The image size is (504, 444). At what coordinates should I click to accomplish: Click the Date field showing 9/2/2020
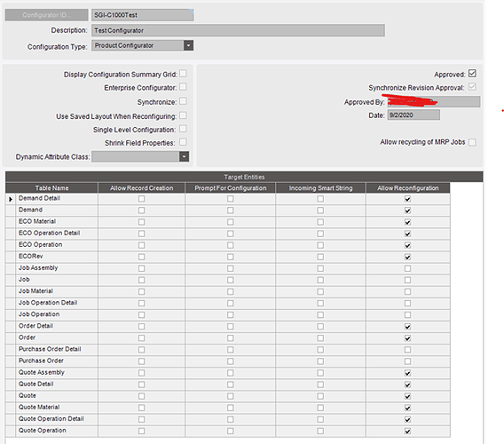tap(413, 115)
